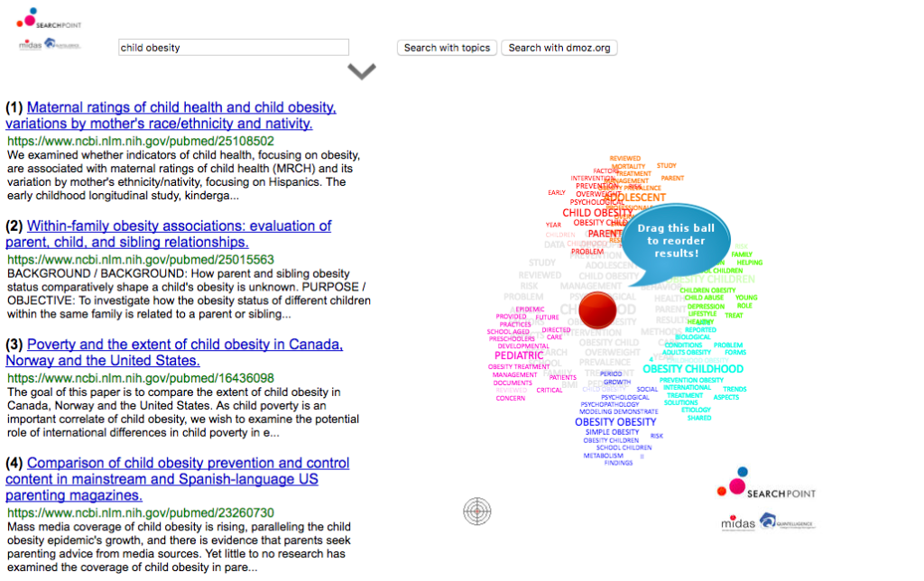This screenshot has width=924, height=581.
Task: Select the pink "PEDIATRIC" topic
Action: click(519, 355)
